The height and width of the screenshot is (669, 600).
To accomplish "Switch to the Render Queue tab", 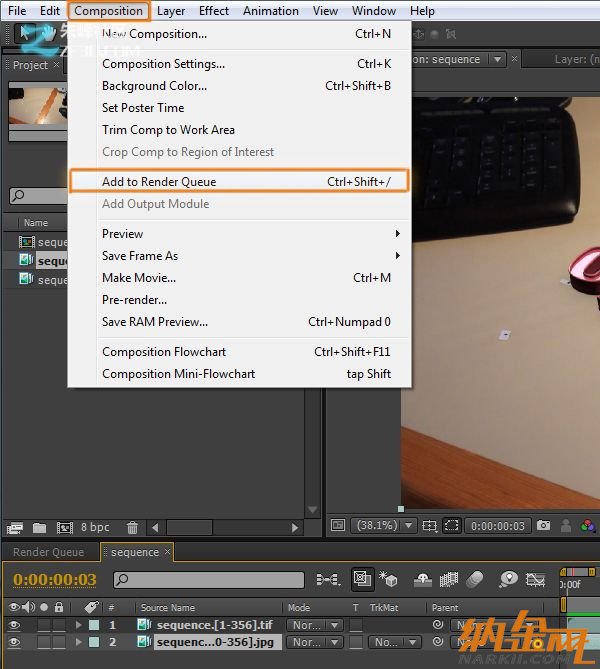I will (48, 552).
